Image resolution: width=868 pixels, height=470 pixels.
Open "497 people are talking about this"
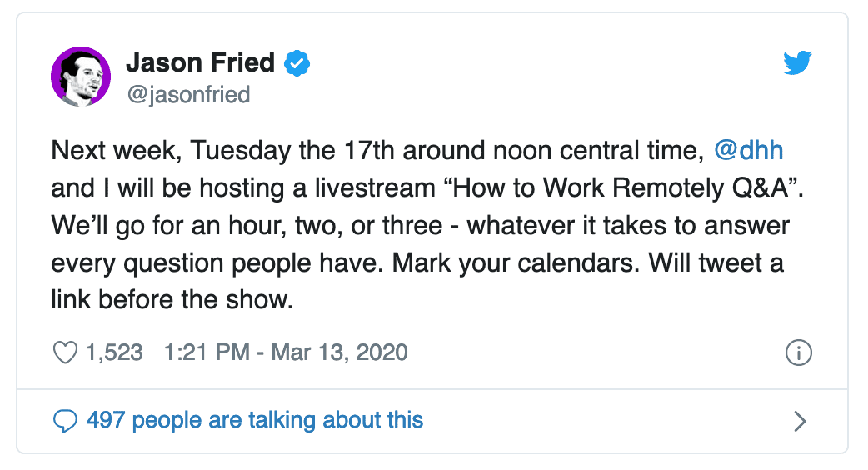tap(255, 420)
